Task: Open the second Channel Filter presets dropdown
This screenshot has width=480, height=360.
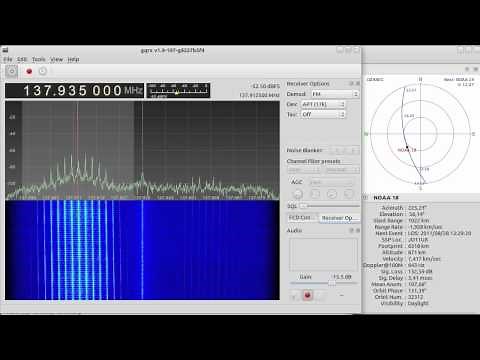Action: [342, 170]
